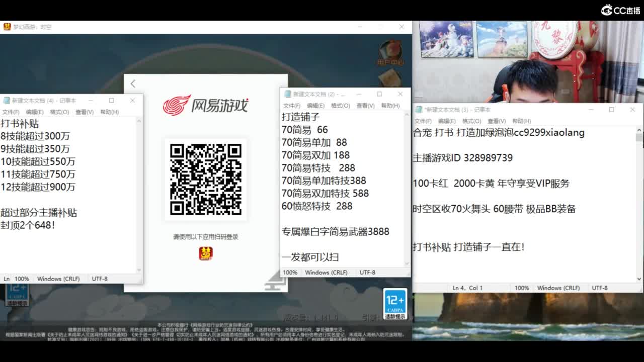Click the line 打书补贴 打造铺子一直在!
Viewport: 644px width, 362px height.
pyautogui.click(x=469, y=247)
